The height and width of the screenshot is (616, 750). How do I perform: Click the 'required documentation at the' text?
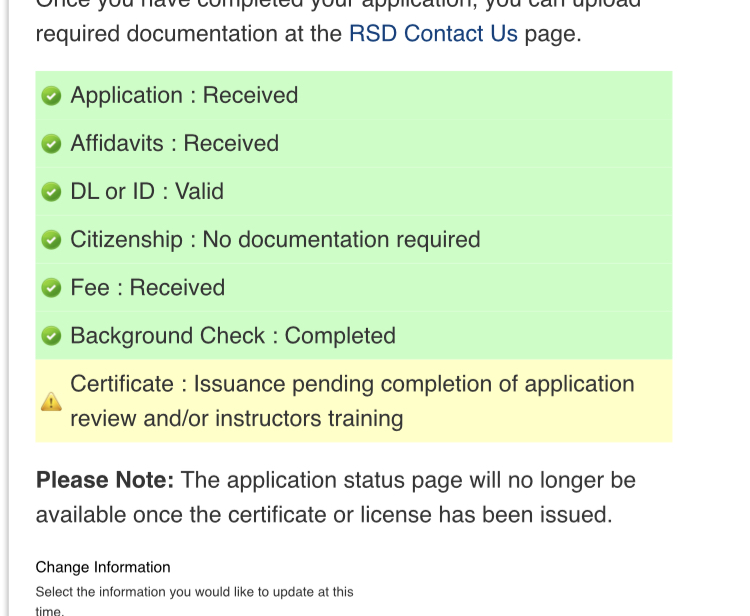189,34
